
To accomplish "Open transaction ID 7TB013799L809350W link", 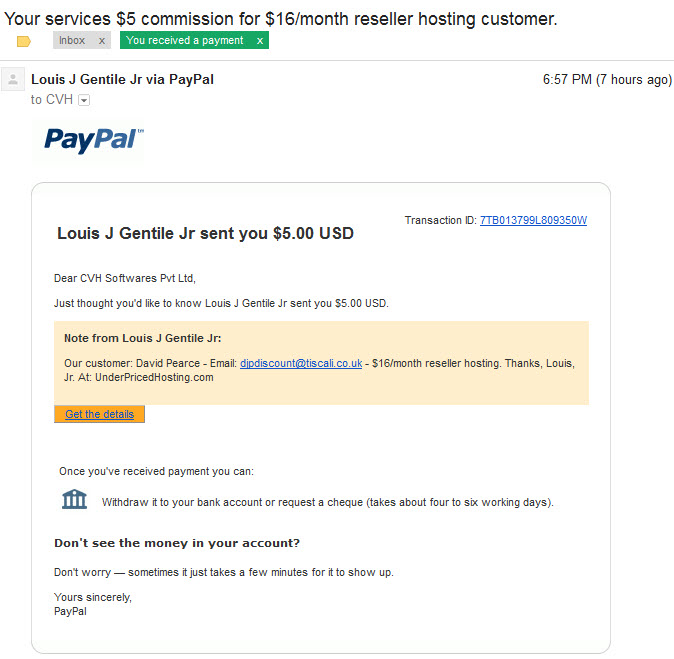I will 533,221.
